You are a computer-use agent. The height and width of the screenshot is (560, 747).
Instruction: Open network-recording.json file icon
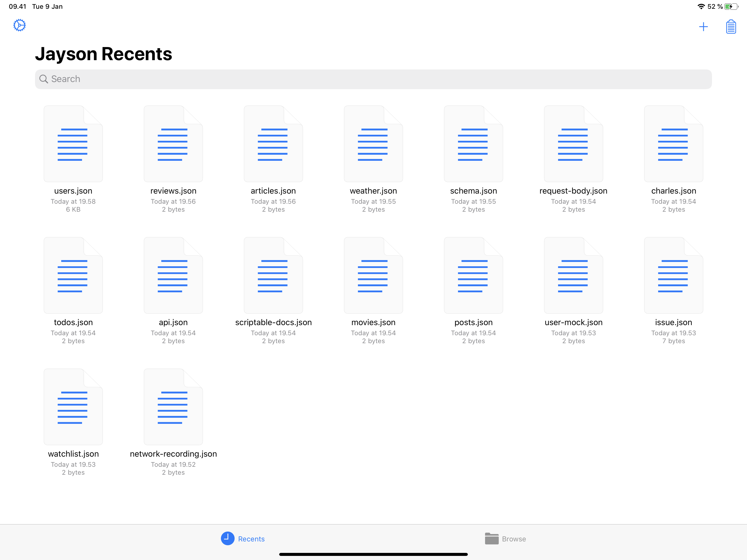[x=173, y=407]
